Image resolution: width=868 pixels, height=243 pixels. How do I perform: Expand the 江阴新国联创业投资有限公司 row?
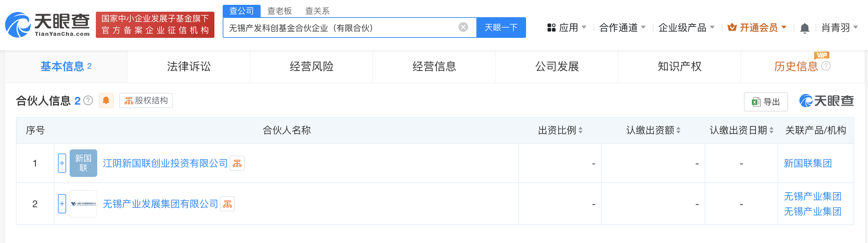pos(62,163)
